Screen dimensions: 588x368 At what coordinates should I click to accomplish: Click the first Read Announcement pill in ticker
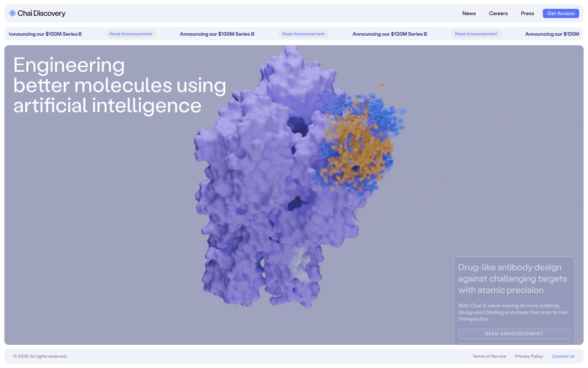[x=131, y=34]
